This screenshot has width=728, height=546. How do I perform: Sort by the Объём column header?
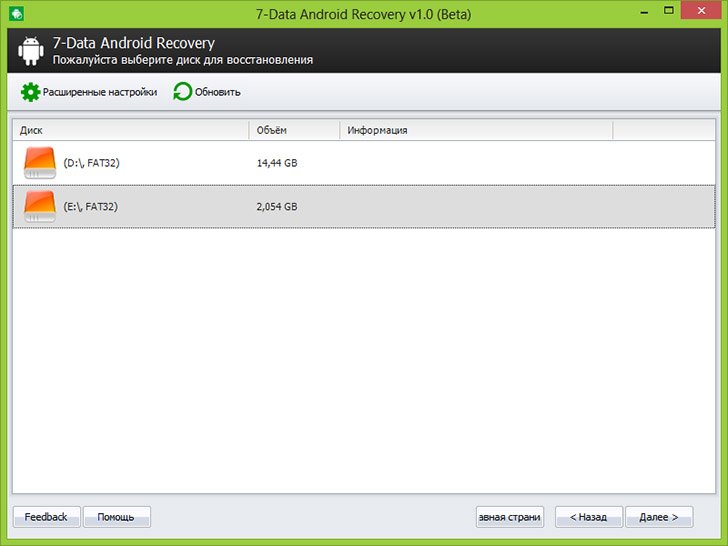[294, 130]
